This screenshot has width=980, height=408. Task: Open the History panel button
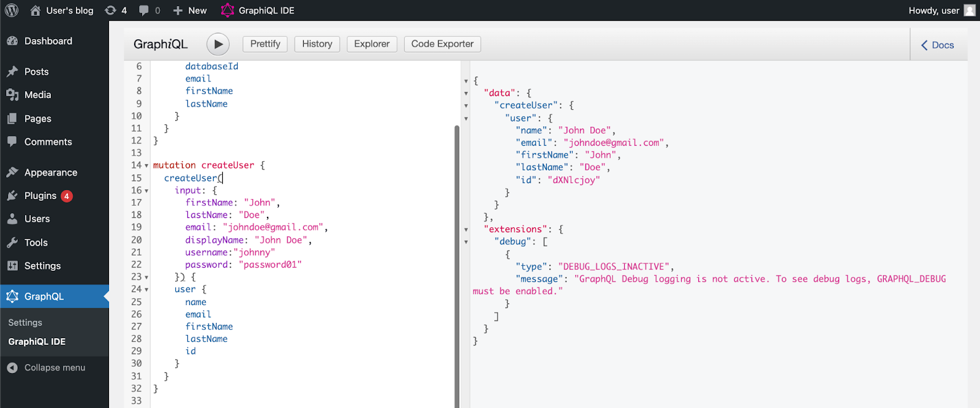pos(317,44)
